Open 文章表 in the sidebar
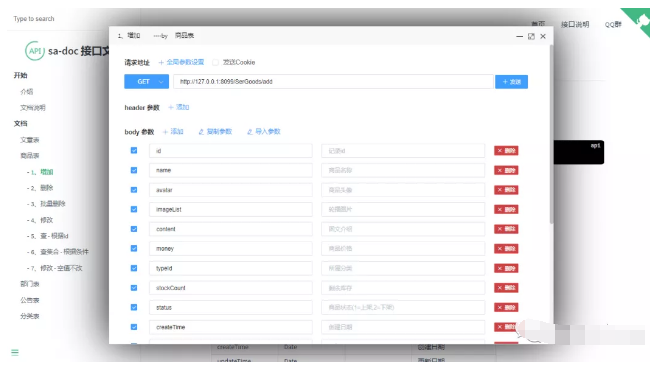The width and height of the screenshot is (650, 373). tap(29, 140)
